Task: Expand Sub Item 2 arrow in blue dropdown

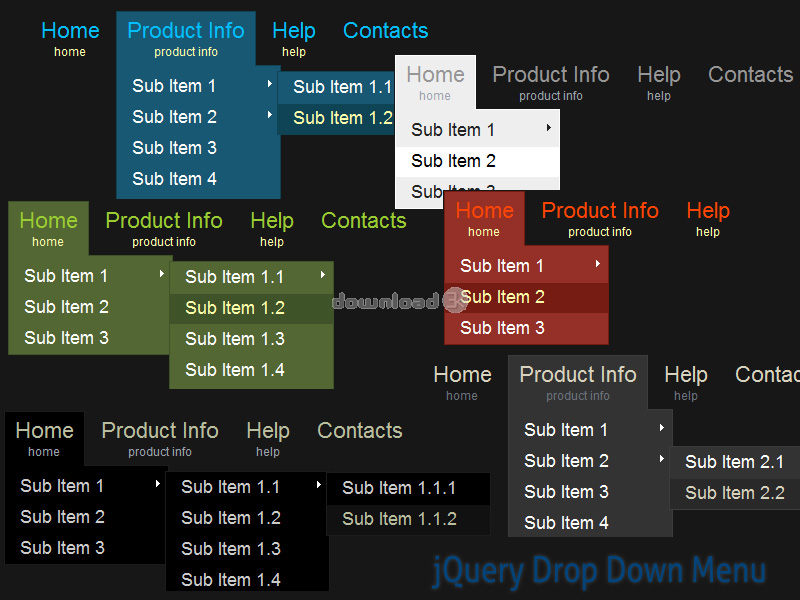Action: coord(269,115)
